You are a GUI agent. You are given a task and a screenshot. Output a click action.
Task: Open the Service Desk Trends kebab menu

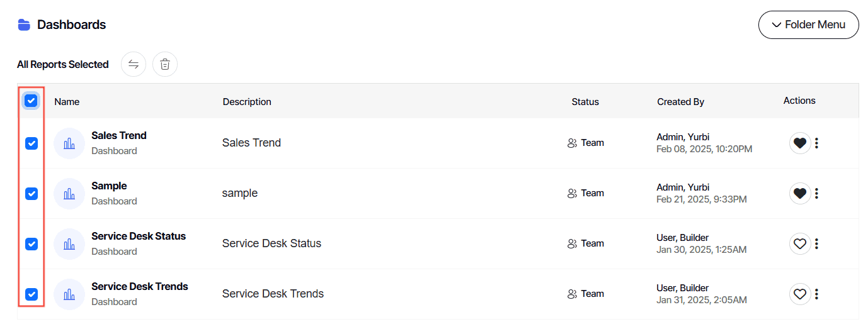(816, 294)
